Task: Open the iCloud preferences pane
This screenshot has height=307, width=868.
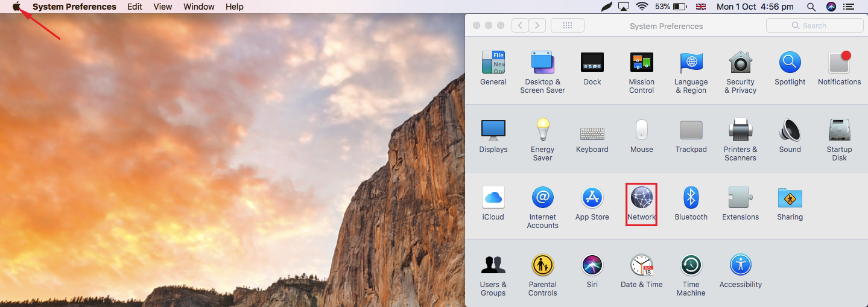Action: 493,198
